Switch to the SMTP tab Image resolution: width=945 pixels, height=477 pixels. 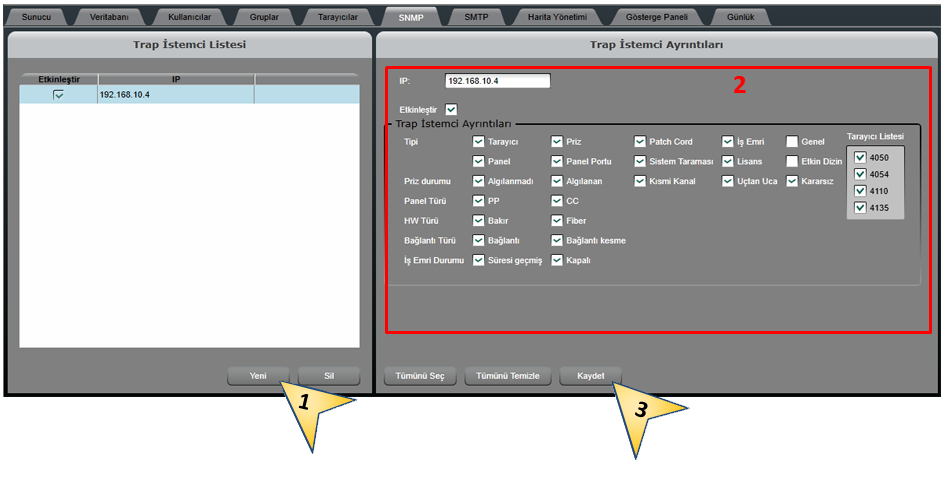click(476, 17)
